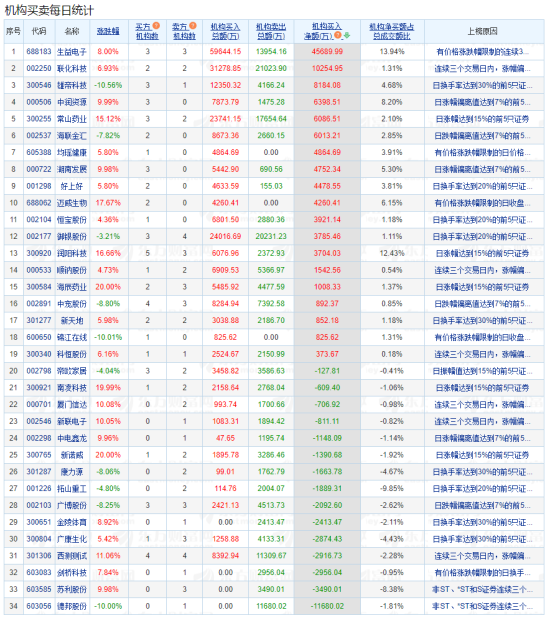550x623 pixels.
Task: Open listing reason link in row 300765
Action: point(482,455)
